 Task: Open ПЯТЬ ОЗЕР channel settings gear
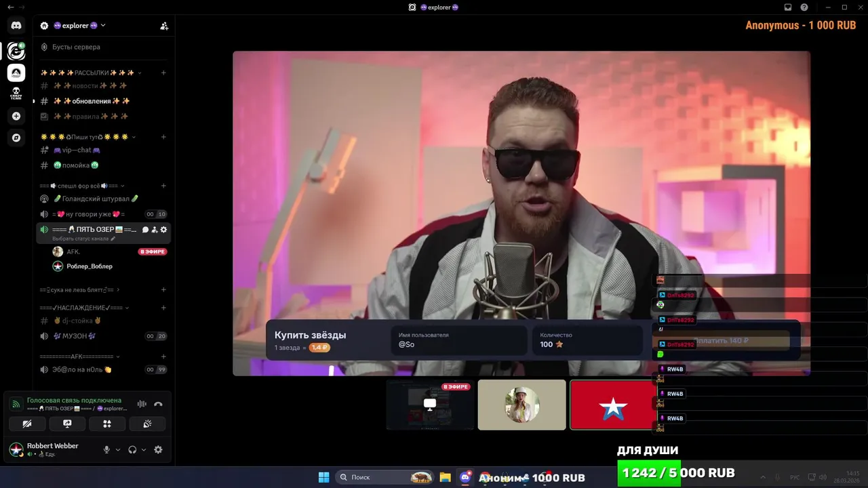163,230
